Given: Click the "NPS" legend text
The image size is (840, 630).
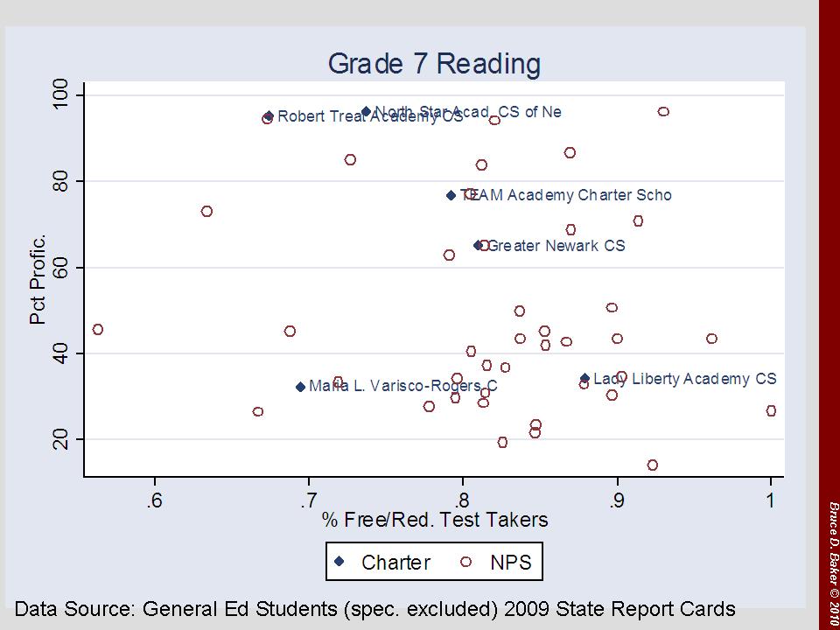Looking at the screenshot, I should coord(510,562).
